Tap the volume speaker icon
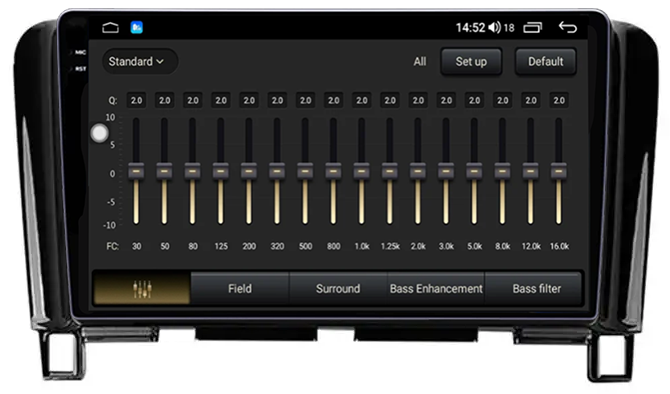Image resolution: width=670 pixels, height=394 pixels. pos(494,28)
